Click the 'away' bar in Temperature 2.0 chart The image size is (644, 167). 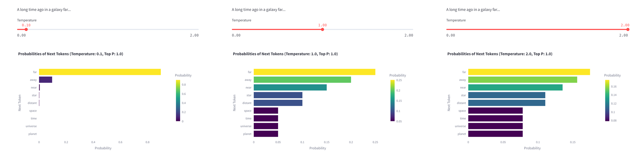[x=522, y=80]
